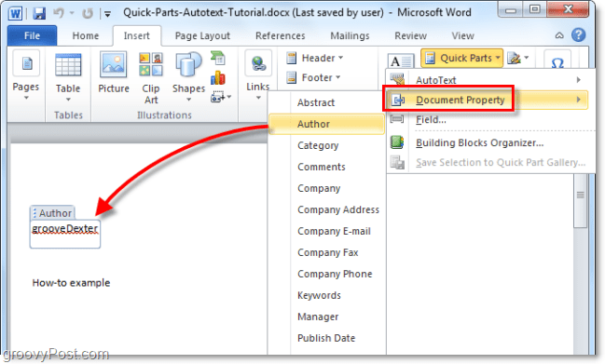Switch to the Home tab
This screenshot has width=605, height=364.
pyautogui.click(x=85, y=35)
